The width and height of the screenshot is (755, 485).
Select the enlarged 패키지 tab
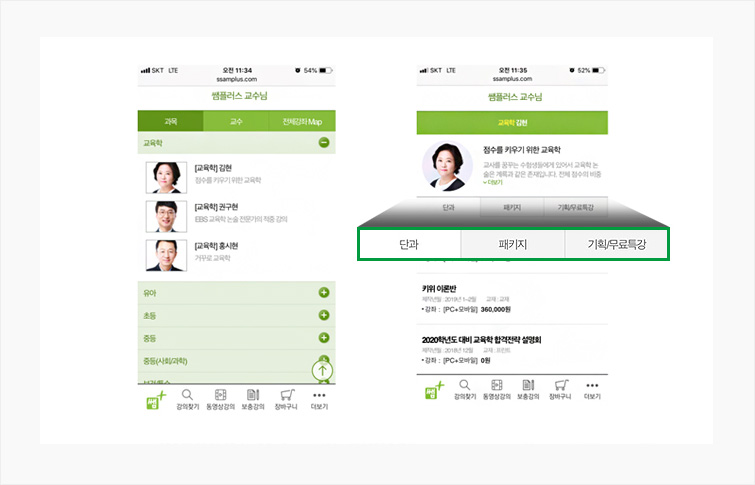[512, 245]
